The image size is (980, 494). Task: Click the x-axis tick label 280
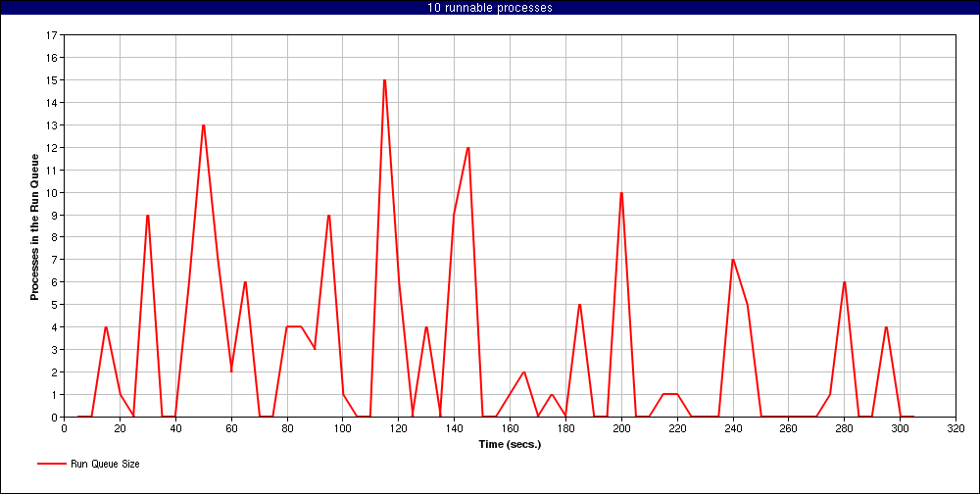pos(844,429)
